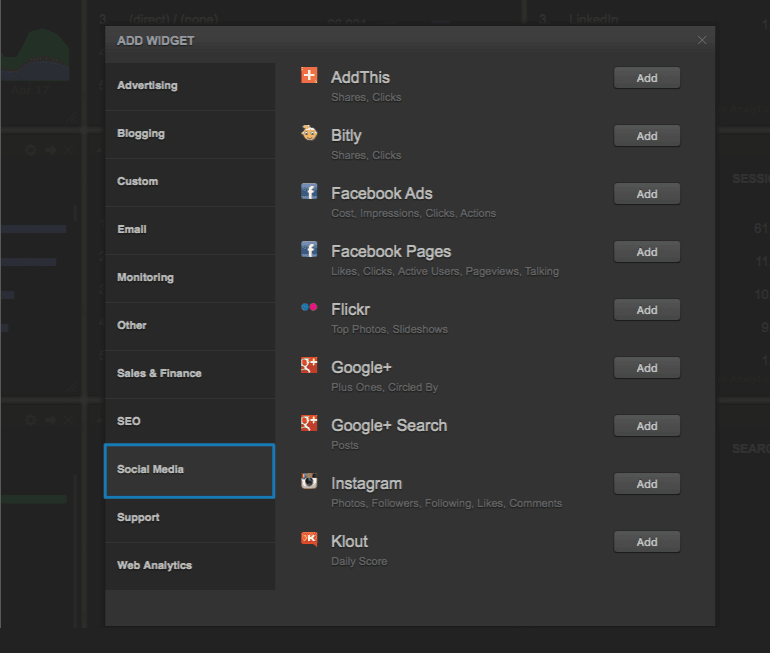Switch to the Blogging category
Screen dimensions: 770x653
click(190, 134)
